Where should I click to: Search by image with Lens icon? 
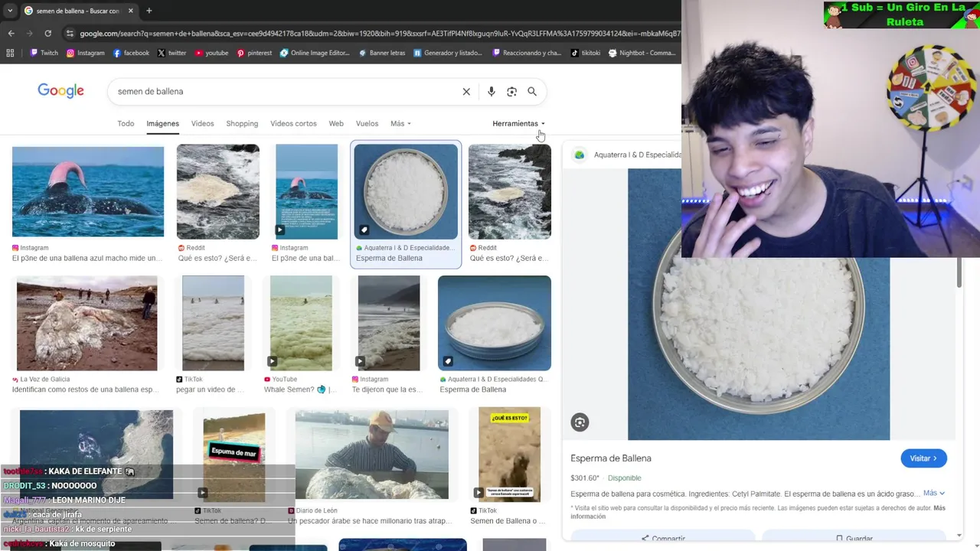point(511,92)
